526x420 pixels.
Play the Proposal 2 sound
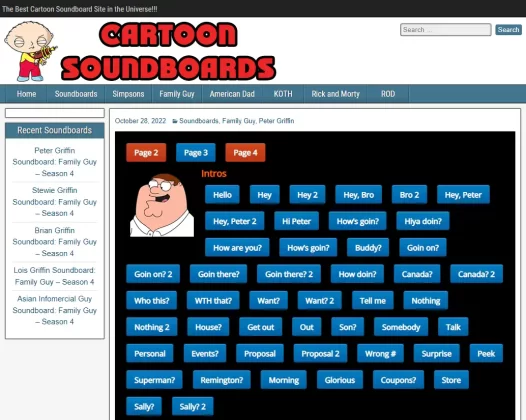tap(320, 354)
